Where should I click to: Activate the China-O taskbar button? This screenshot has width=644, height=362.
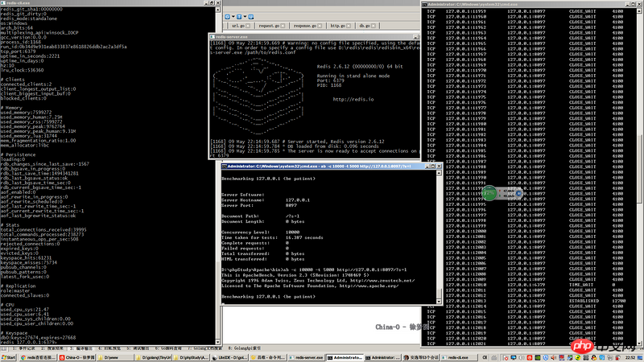(76, 357)
